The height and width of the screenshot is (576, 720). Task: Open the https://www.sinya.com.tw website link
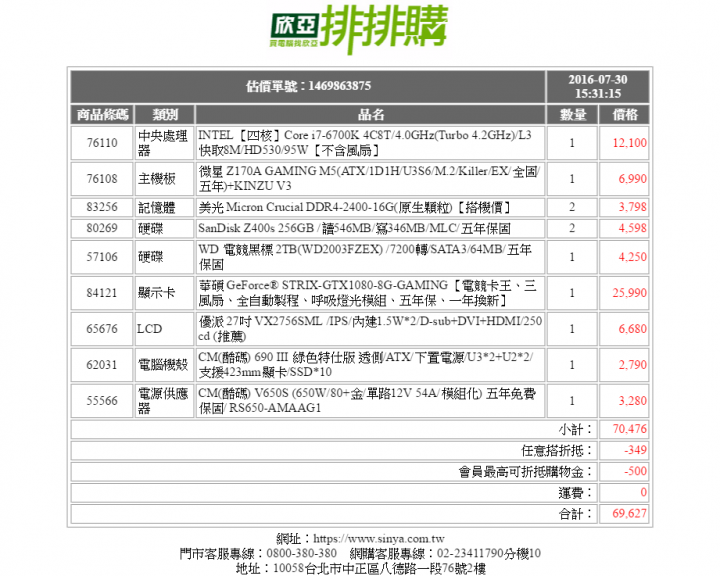[x=379, y=538]
